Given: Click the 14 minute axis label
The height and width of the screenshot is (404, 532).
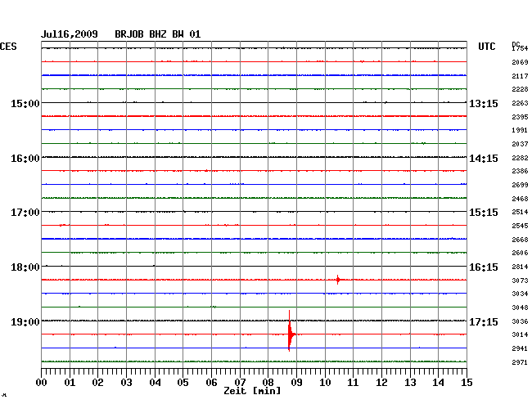Looking at the screenshot, I should 438,382.
